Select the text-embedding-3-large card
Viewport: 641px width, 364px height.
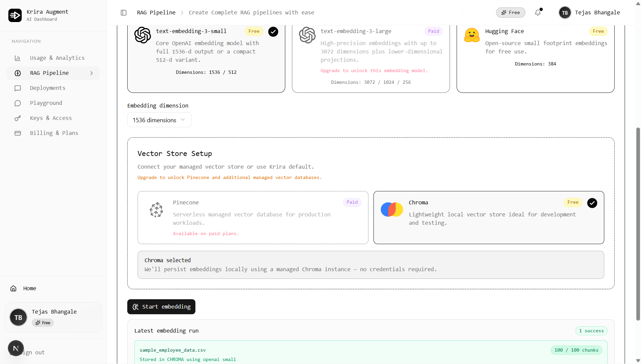(371, 59)
